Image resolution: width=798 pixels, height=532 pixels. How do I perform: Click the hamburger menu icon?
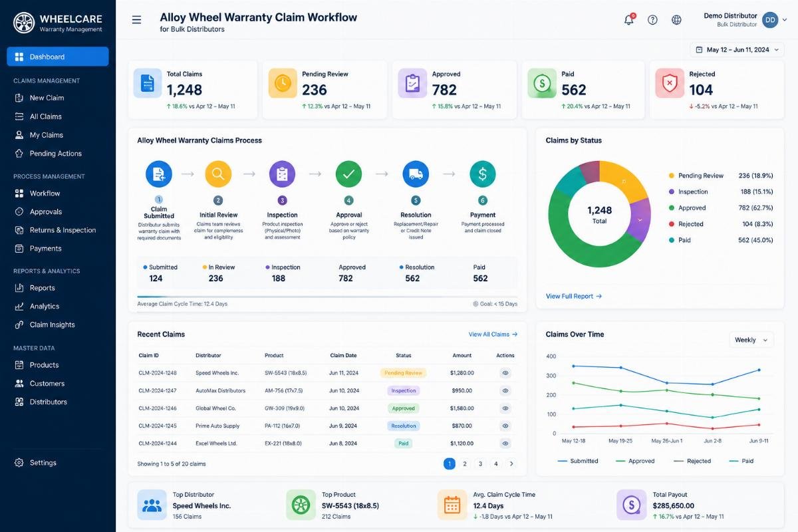click(136, 20)
